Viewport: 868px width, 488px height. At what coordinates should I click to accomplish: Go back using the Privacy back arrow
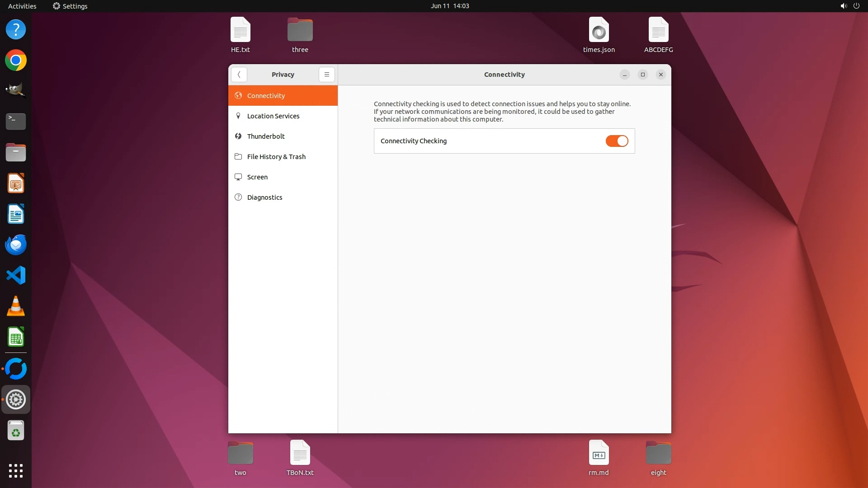(239, 75)
